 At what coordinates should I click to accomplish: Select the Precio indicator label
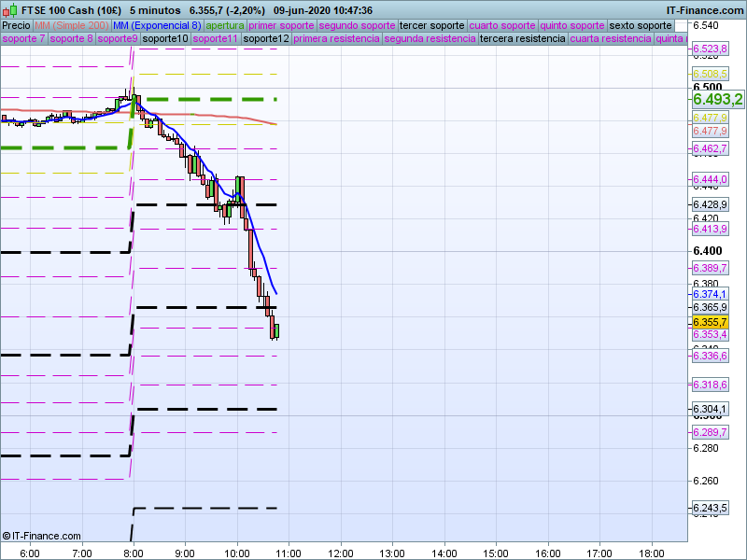[16, 25]
